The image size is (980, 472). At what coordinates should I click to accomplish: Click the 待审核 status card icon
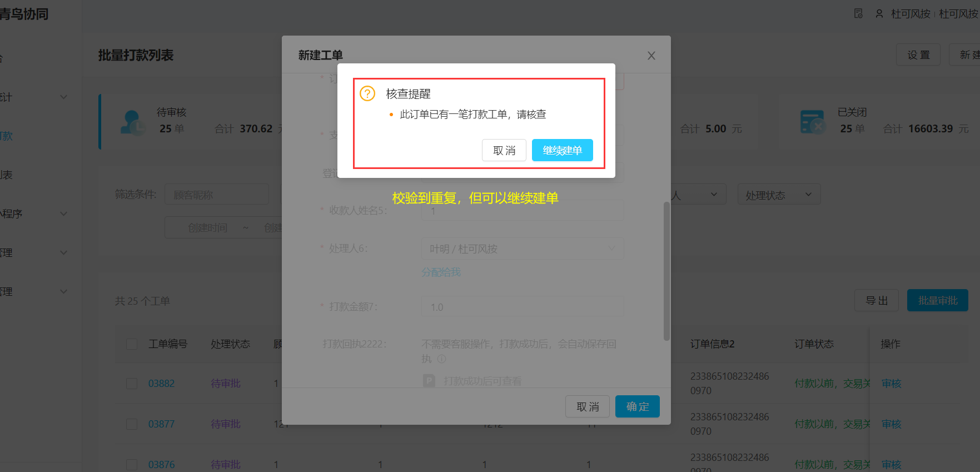(133, 122)
